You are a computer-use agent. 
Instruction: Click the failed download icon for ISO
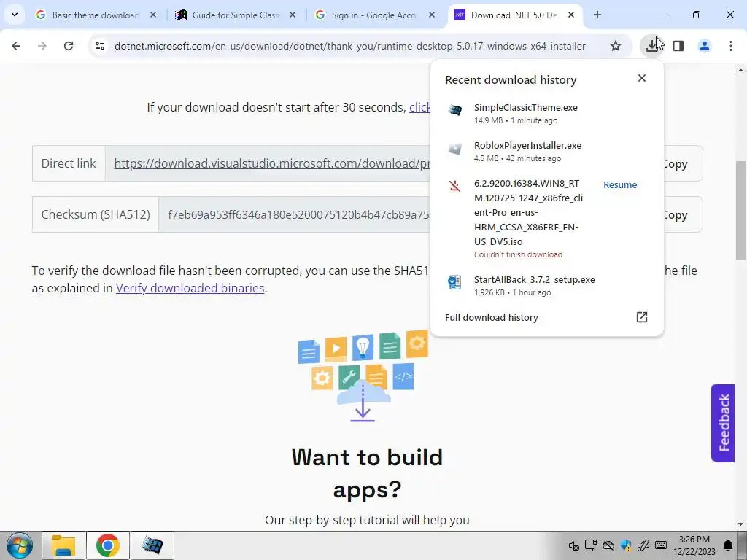click(x=455, y=186)
